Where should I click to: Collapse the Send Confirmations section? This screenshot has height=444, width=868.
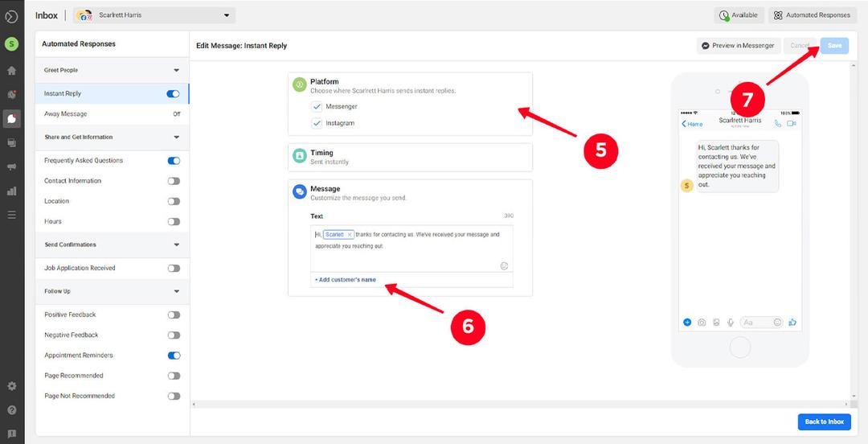coord(176,245)
